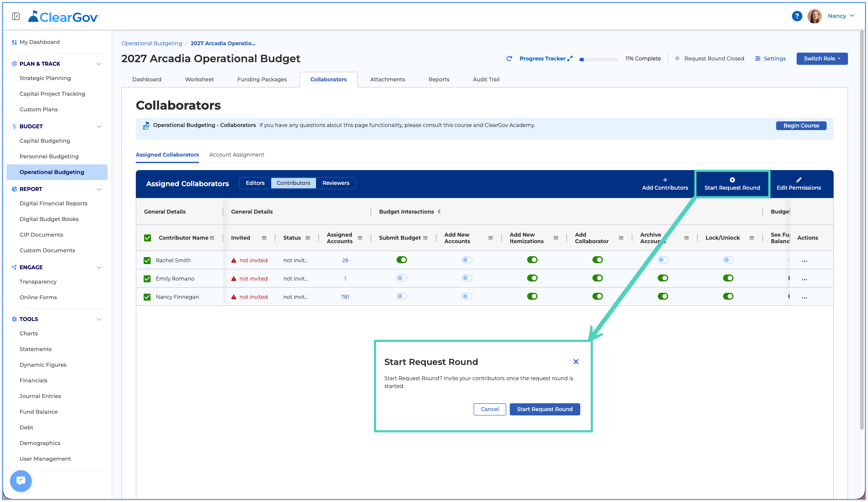Open the Switch Role dropdown
The width and height of the screenshot is (868, 502).
click(822, 59)
